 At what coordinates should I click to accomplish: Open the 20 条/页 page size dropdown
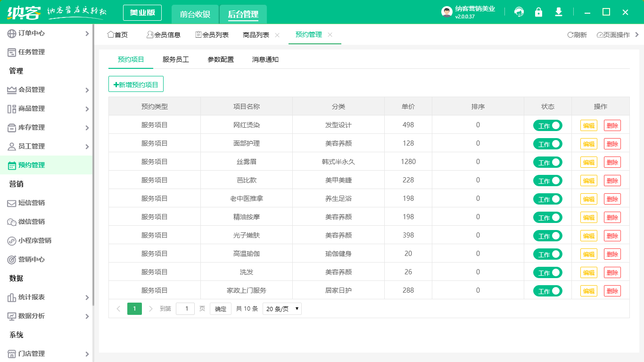[282, 308]
